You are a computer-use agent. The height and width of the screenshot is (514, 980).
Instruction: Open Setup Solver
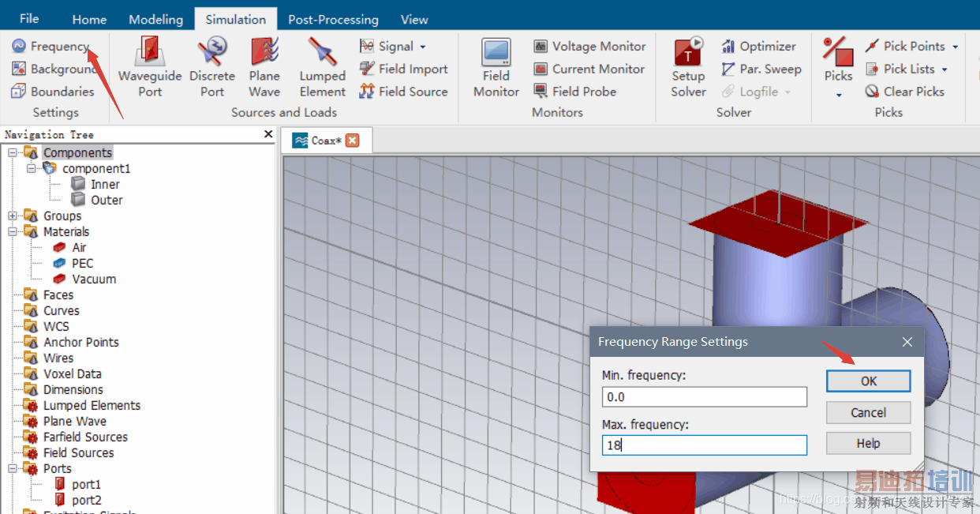click(x=688, y=68)
